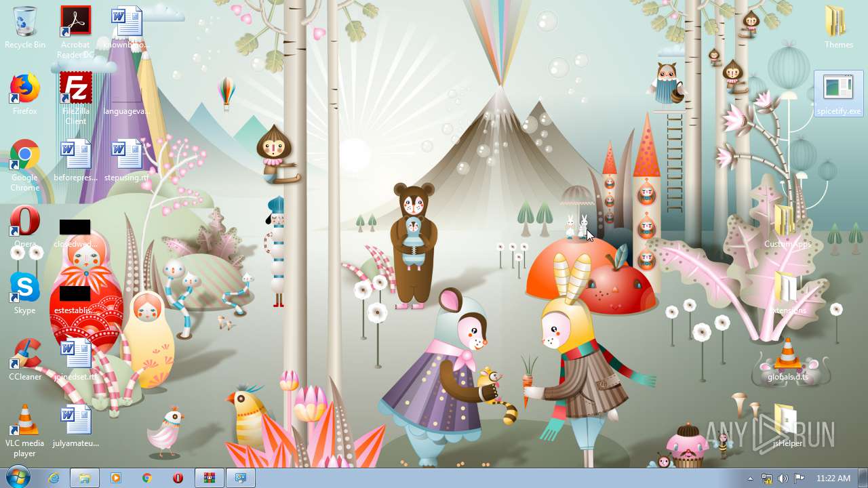Show hidden system tray icons
This screenshot has width=868, height=488.
[x=750, y=479]
